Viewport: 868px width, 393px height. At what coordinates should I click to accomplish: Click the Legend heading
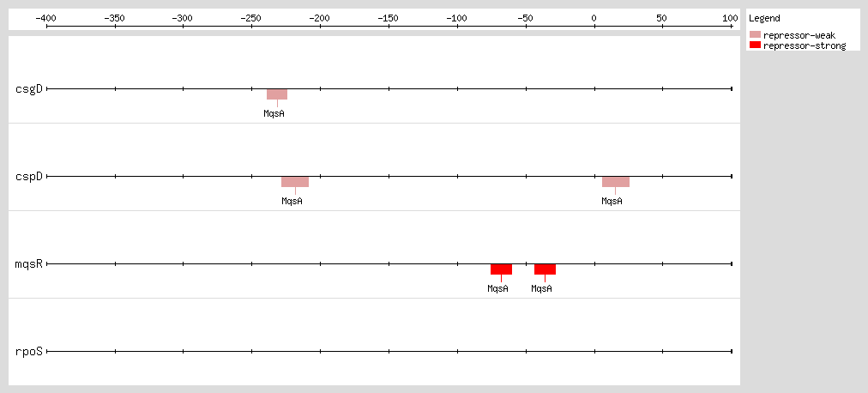tap(764, 18)
